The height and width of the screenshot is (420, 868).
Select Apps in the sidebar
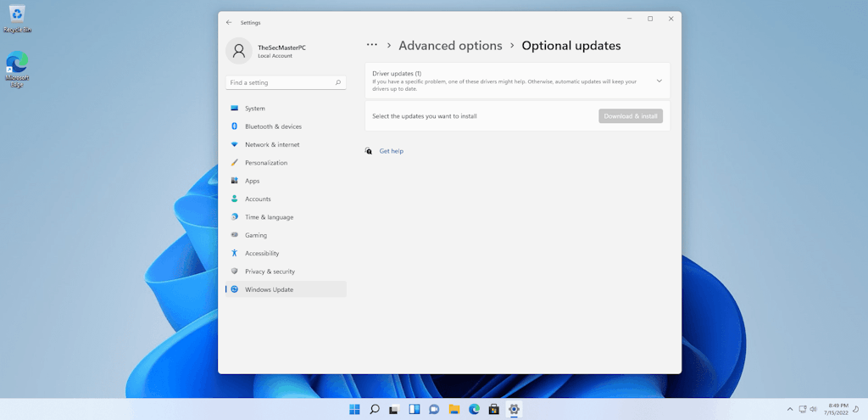coord(286,181)
